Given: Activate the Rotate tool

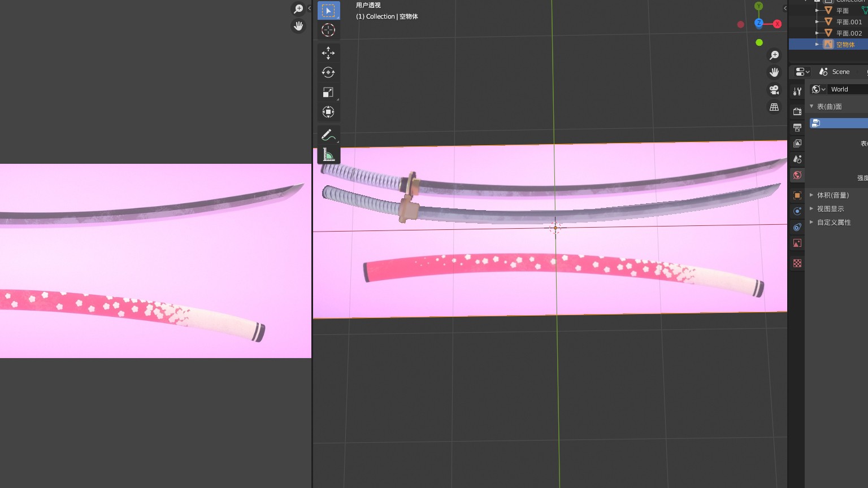Looking at the screenshot, I should coord(328,72).
